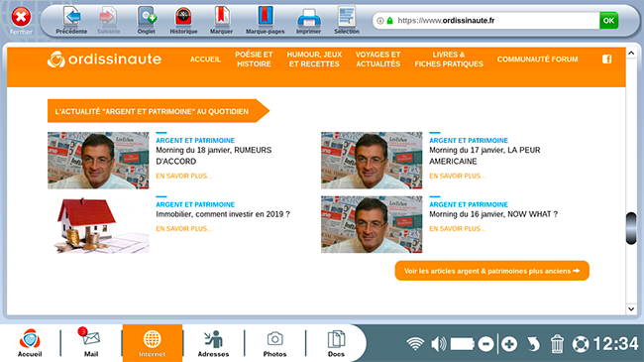
Task: Open thumbnail for Morning du 17 janvier article
Action: coord(372,161)
